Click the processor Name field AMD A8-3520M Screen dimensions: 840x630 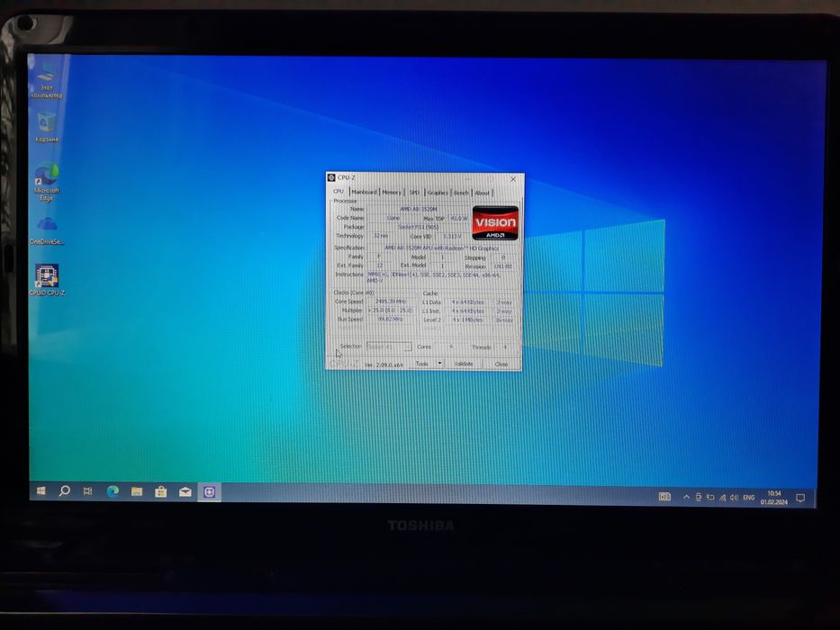419,209
